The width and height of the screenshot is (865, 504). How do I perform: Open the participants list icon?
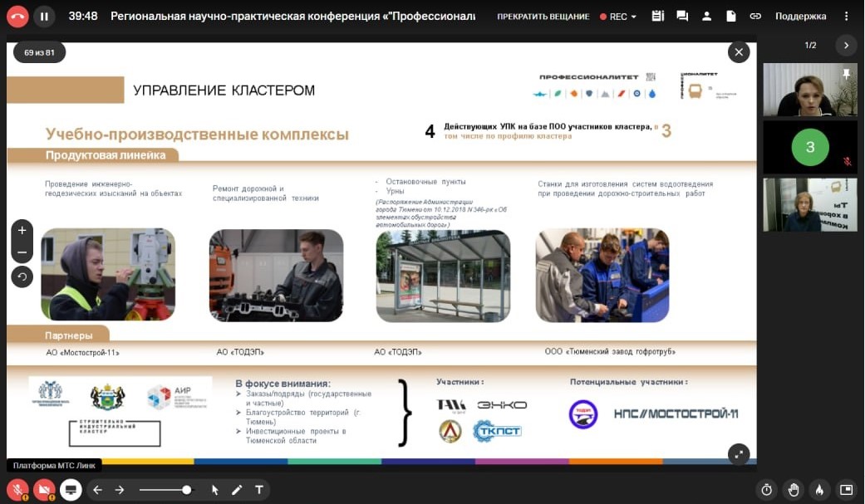coord(706,16)
